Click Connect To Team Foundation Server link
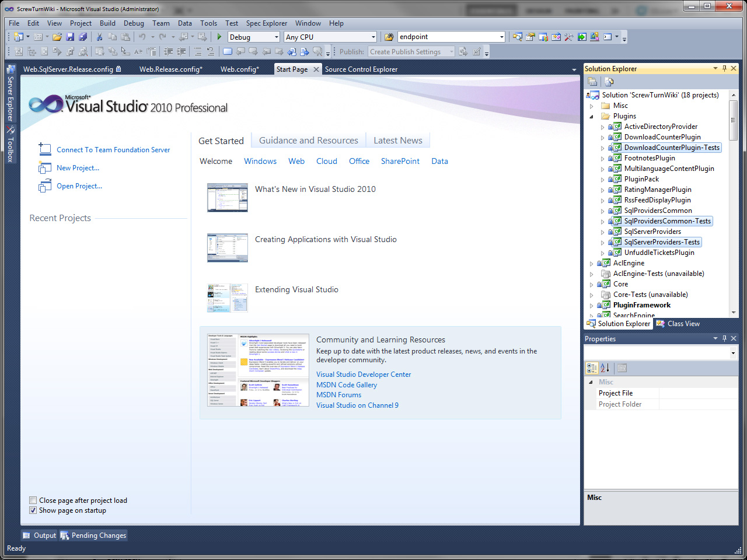Viewport: 747px width, 560px height. click(113, 150)
